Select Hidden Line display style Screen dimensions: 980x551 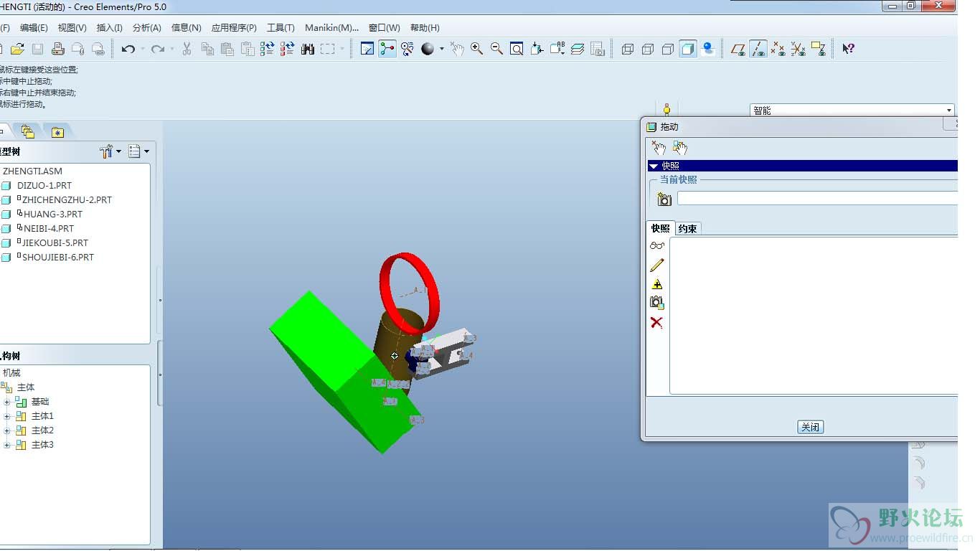pos(648,49)
